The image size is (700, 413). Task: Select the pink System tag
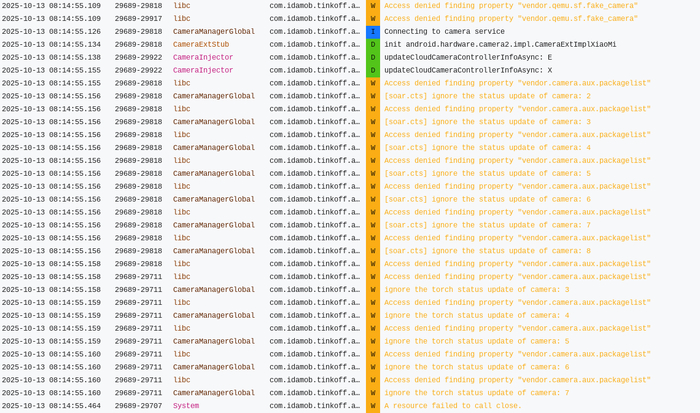[186, 406]
